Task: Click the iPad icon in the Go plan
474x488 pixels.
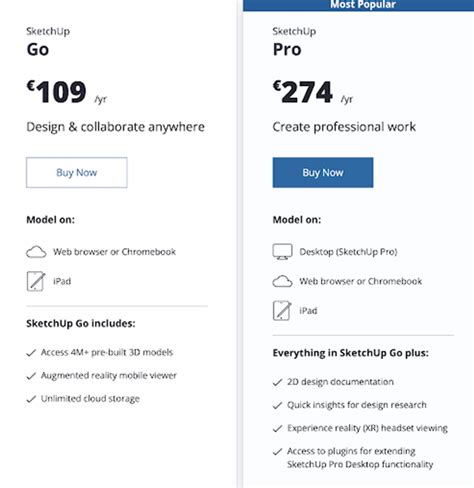Action: click(36, 281)
